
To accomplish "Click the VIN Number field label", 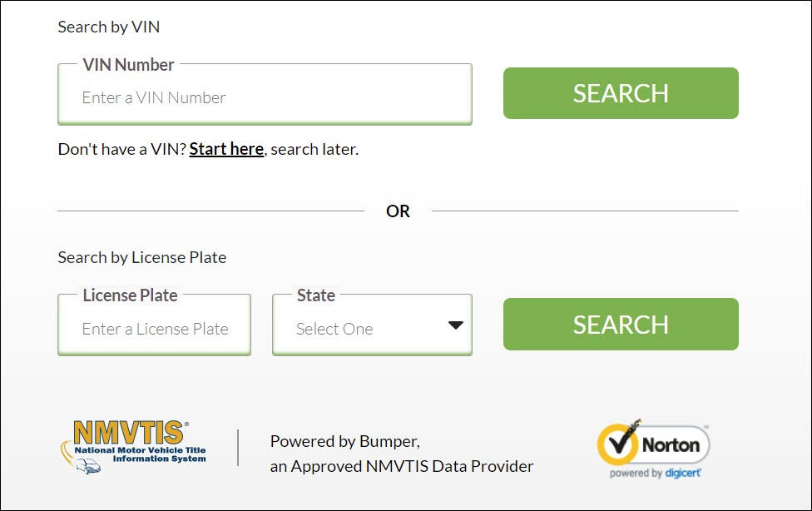I will tap(128, 65).
